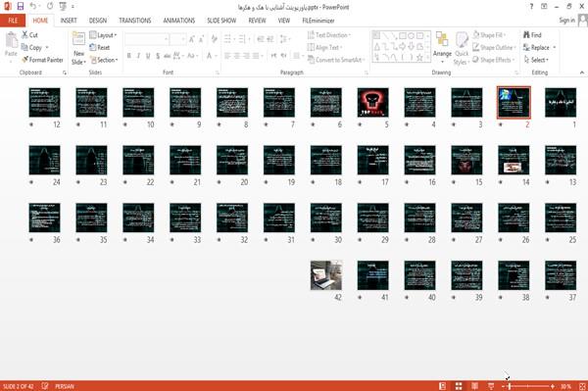Switch to the ANIMATIONS tab
This screenshot has width=588, height=391.
coord(179,21)
